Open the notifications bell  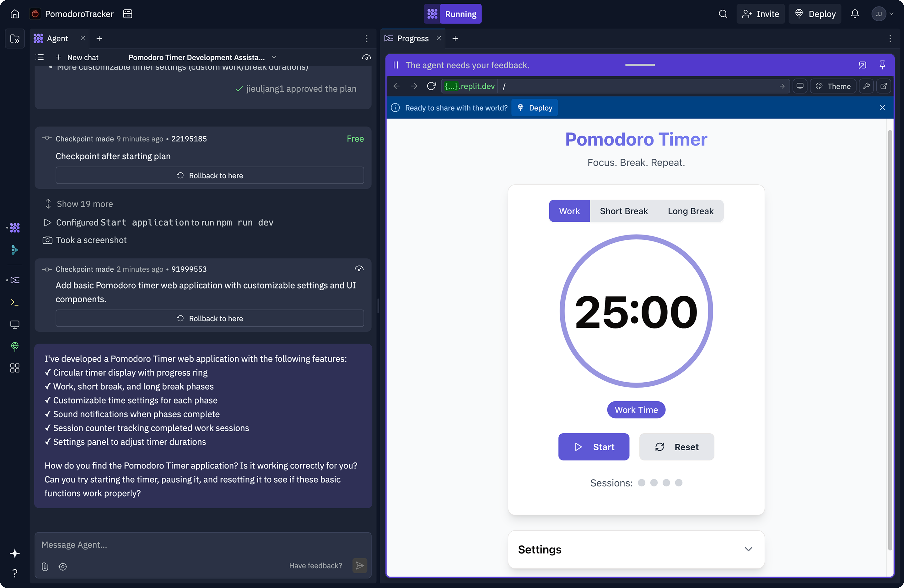tap(855, 14)
